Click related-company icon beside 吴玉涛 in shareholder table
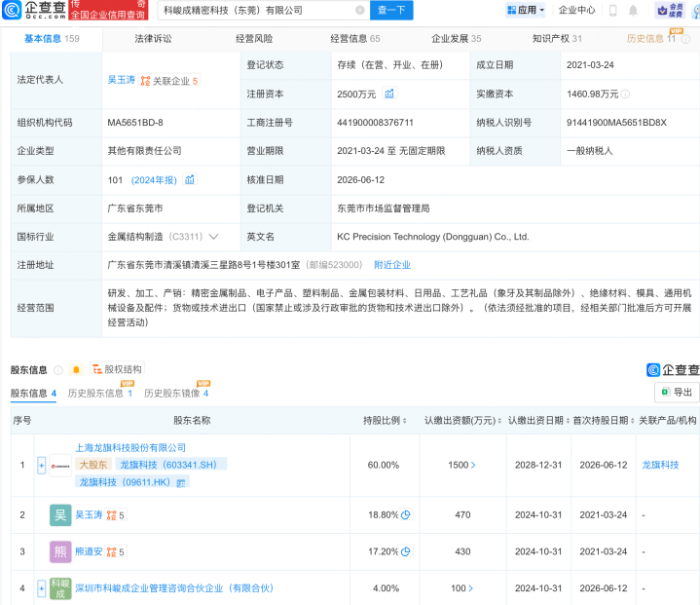This screenshot has height=605, width=700. pyautogui.click(x=112, y=515)
